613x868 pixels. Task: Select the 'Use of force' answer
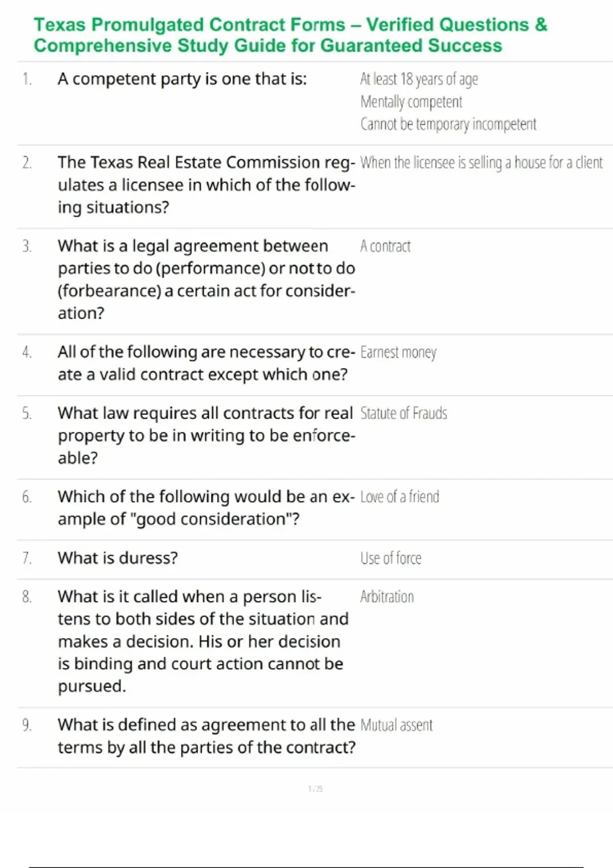(391, 558)
